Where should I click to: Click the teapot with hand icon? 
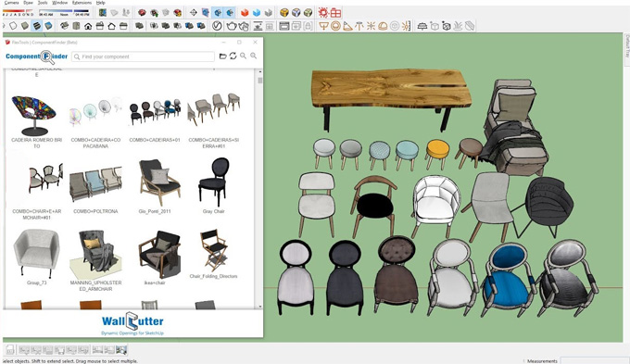tap(244, 26)
